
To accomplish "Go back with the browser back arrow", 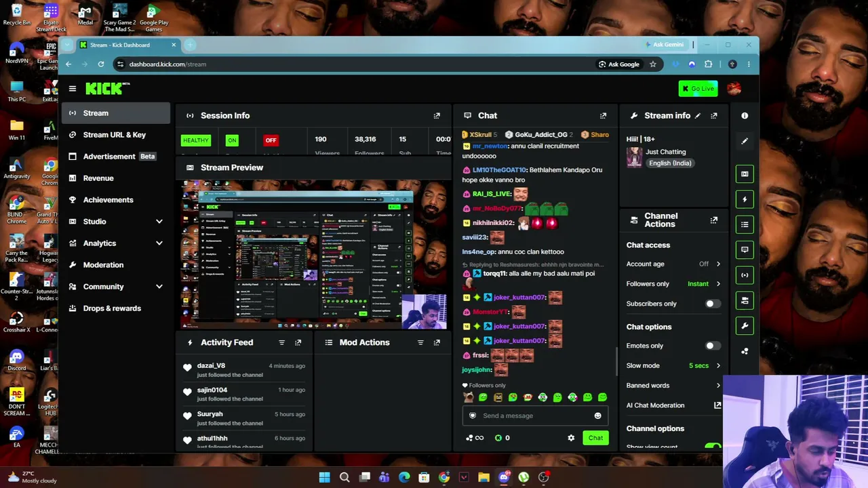I will coord(68,64).
